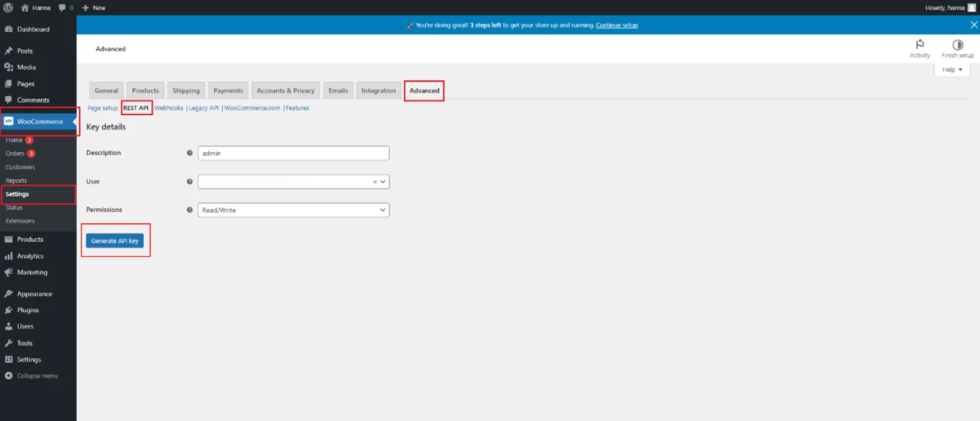Screen dimensions: 980x421
Task: Open the Finish setup panel
Action: pos(957,49)
